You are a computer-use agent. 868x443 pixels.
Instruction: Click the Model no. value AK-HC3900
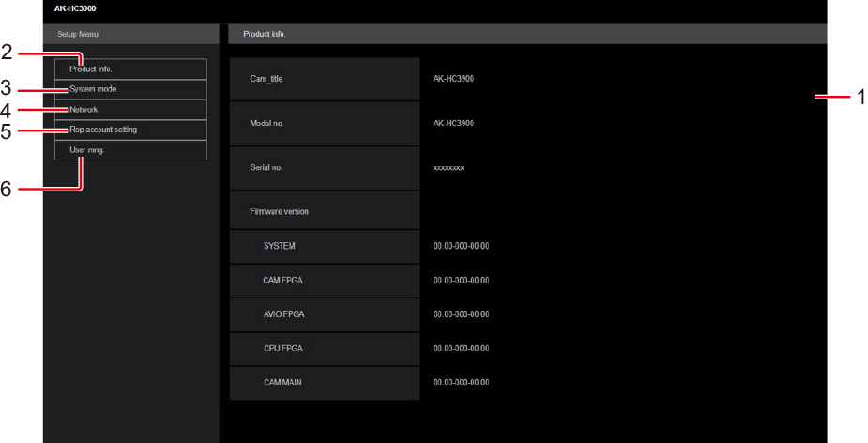(x=453, y=124)
